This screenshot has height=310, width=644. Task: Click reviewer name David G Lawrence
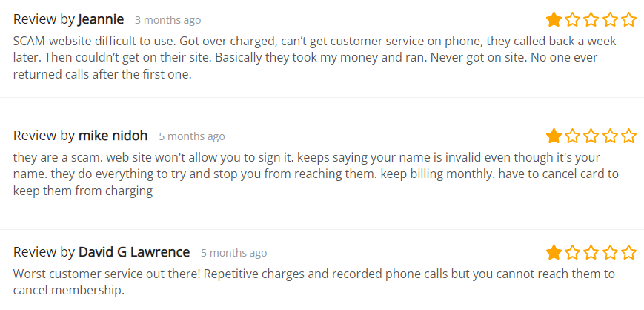(134, 252)
